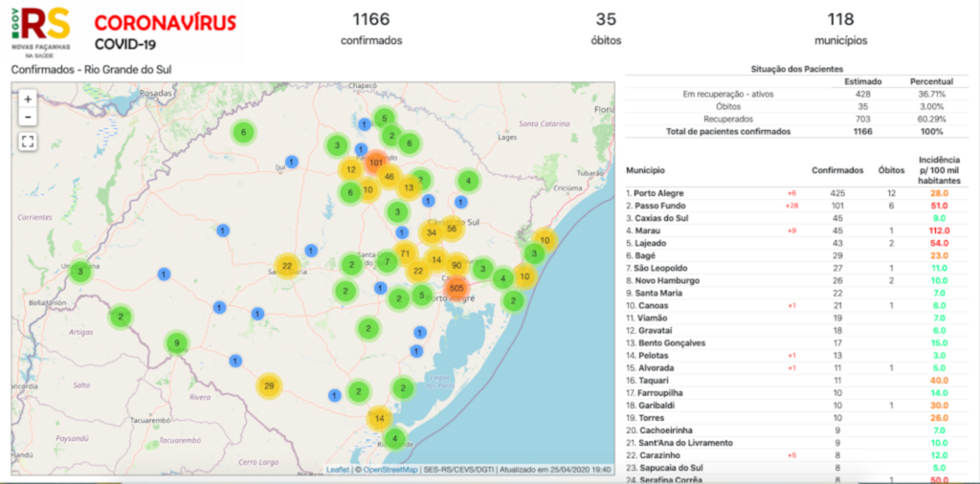980x484 pixels.
Task: Open the yellow 34 cluster marker
Action: [x=432, y=232]
